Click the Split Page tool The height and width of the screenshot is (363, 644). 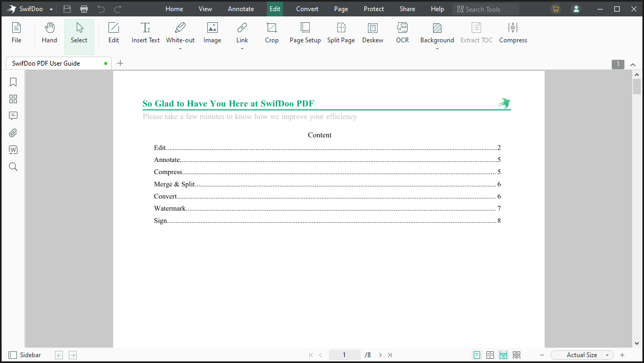pos(341,33)
